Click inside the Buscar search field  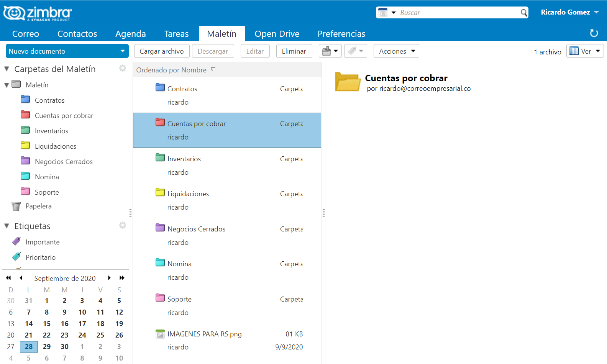click(x=458, y=13)
